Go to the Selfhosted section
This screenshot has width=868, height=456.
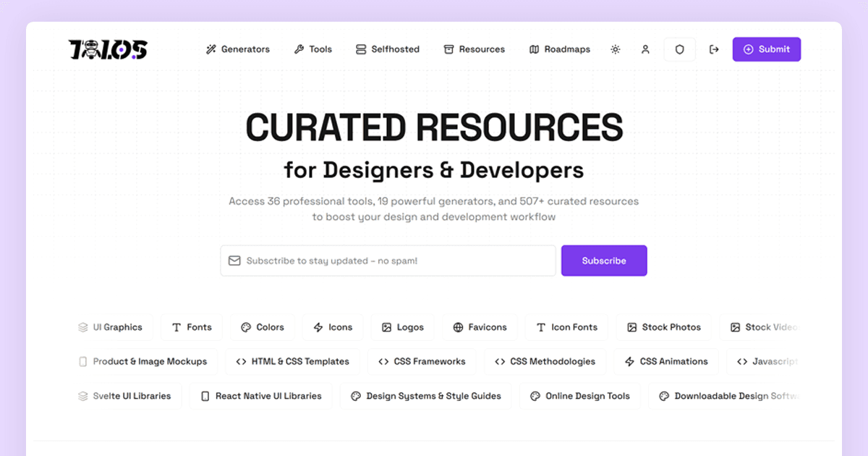tap(388, 49)
